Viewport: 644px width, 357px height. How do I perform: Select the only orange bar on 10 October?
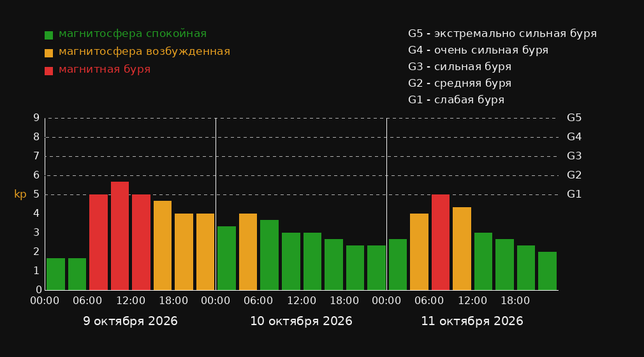[248, 252]
